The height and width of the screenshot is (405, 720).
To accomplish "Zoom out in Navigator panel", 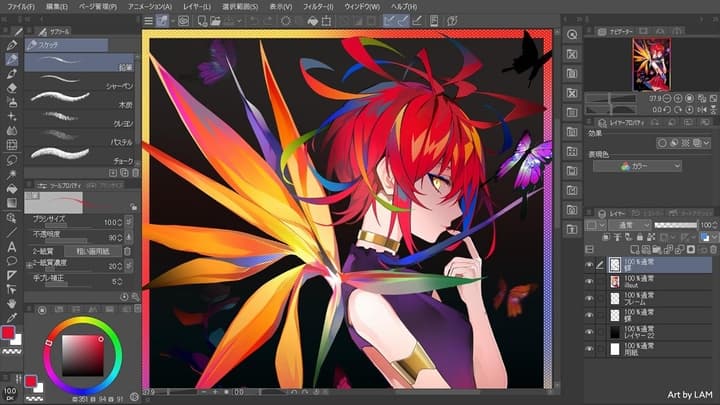I will pyautogui.click(x=667, y=98).
